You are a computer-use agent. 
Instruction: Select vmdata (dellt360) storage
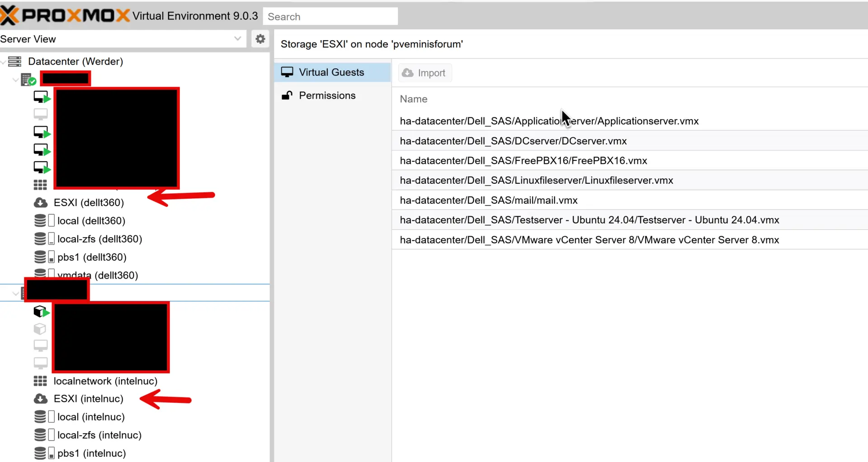tap(98, 275)
